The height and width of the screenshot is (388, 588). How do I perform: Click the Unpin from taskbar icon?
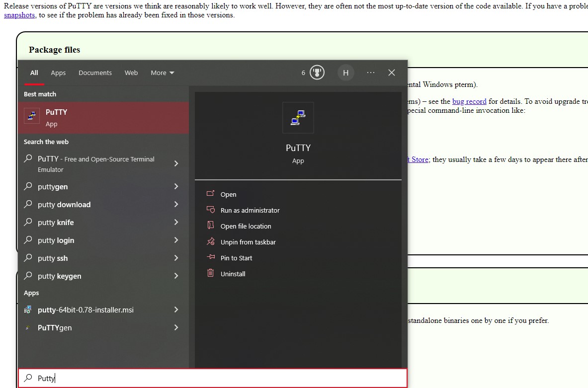(211, 242)
